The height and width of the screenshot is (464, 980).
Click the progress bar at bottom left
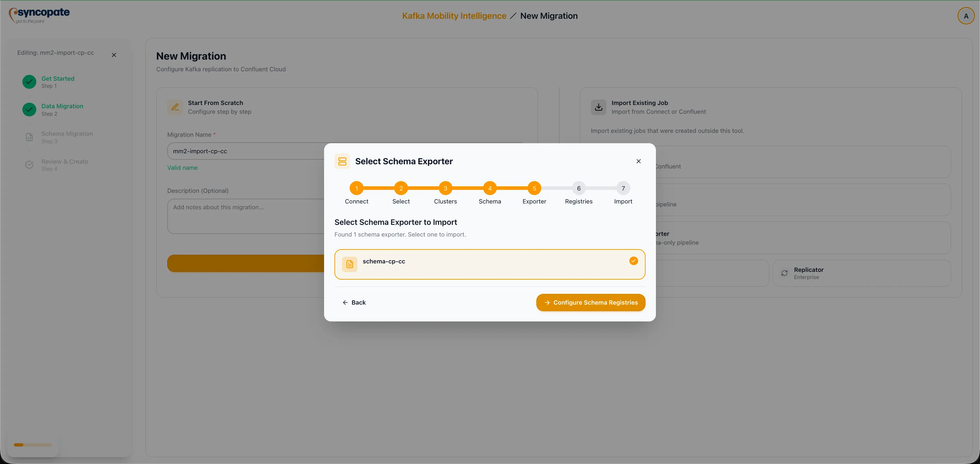click(33, 445)
